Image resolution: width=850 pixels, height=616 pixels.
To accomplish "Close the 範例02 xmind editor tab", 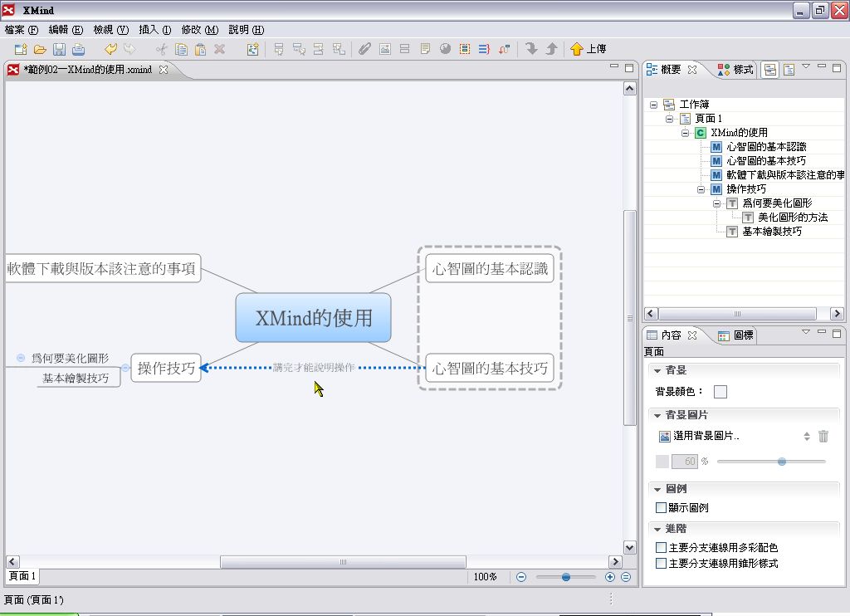I will (x=164, y=70).
